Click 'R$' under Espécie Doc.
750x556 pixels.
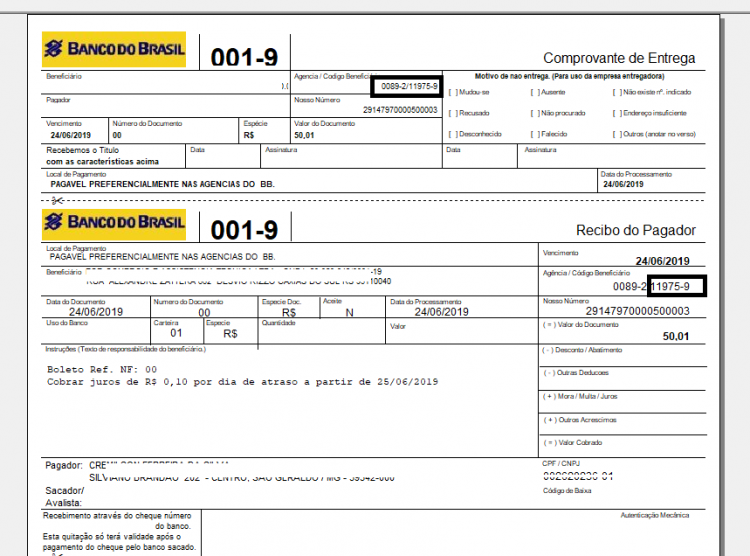289,312
